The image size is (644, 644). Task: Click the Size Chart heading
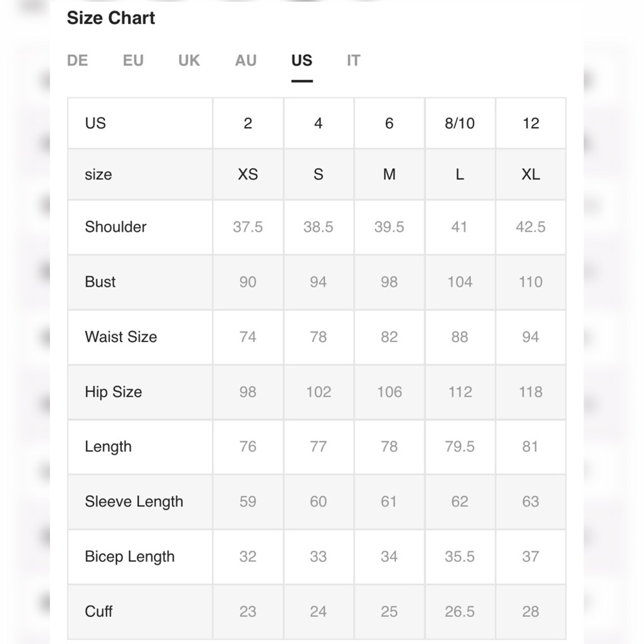pos(111,18)
